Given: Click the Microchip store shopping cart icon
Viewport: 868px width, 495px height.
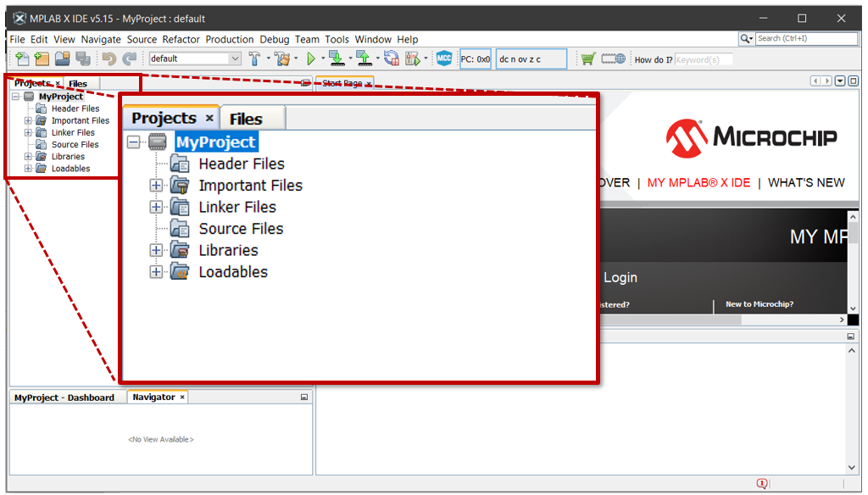Looking at the screenshot, I should tap(587, 58).
